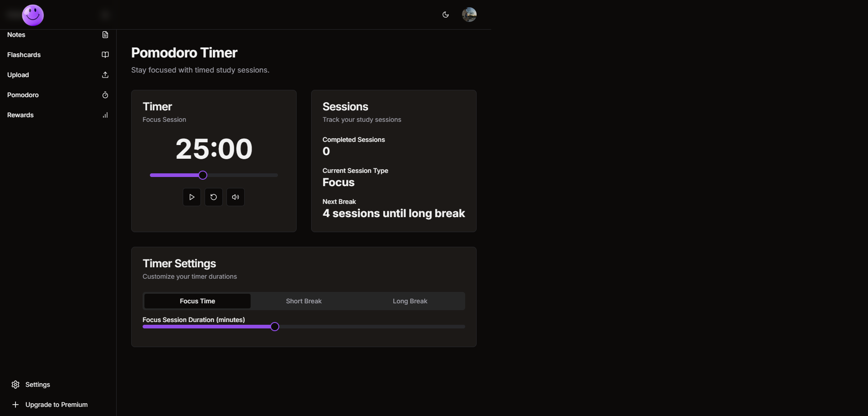
Task: Click the Rewards bar chart icon
Action: click(105, 115)
